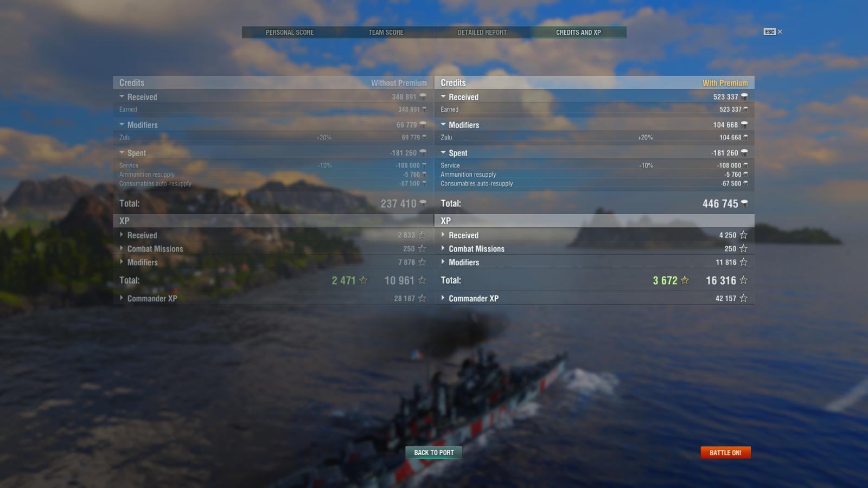Click the star icon beside Without Premium total 10 961
868x488 pixels.
coord(422,280)
